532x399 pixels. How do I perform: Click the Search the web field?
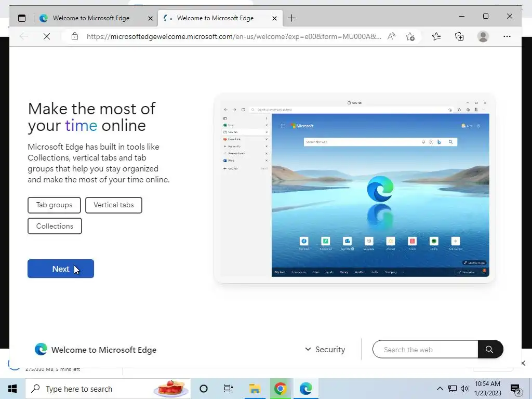(x=425, y=350)
